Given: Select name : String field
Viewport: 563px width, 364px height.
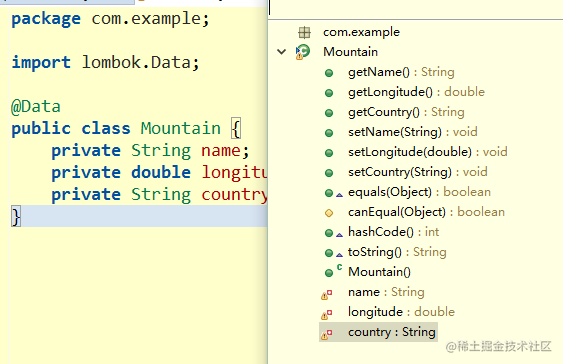Looking at the screenshot, I should click(x=386, y=292).
